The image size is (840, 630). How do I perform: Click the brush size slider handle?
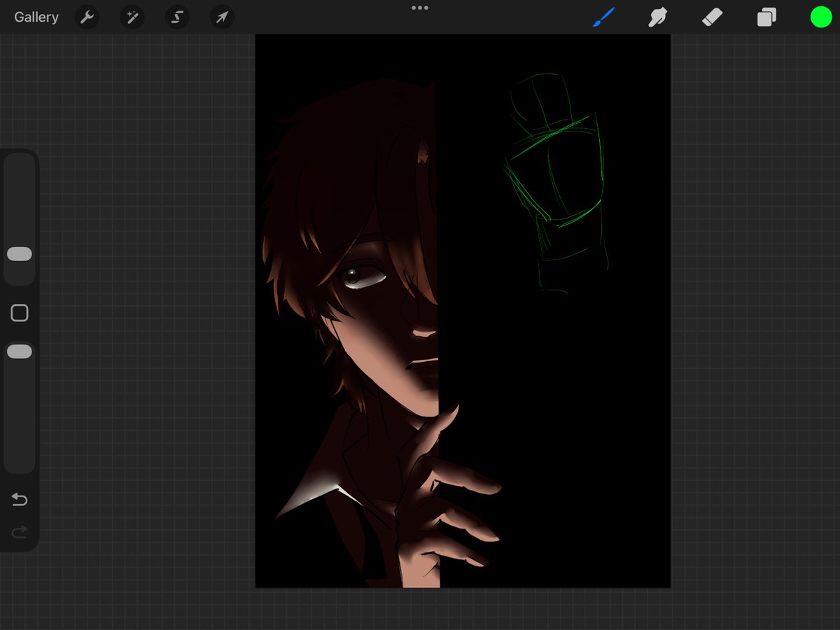(x=20, y=253)
